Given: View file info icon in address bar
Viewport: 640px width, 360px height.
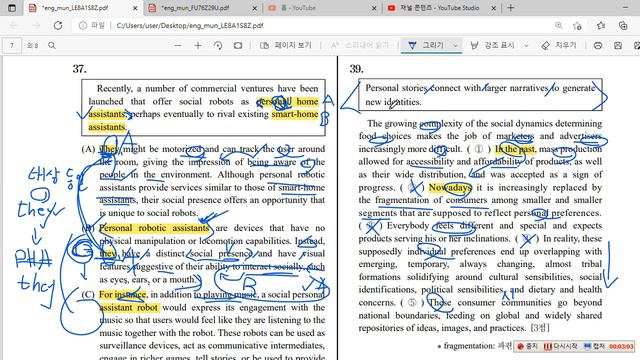Looking at the screenshot, I should point(83,25).
